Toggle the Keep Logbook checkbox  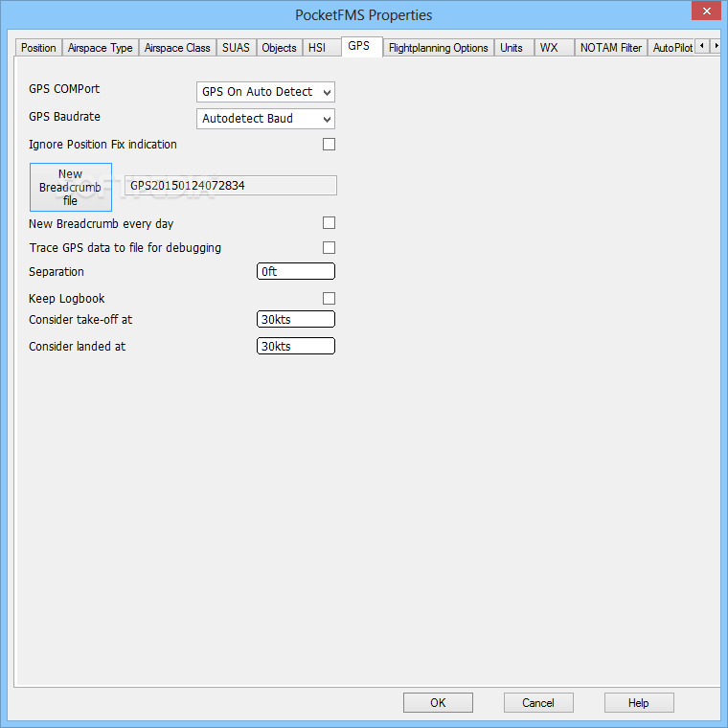(x=329, y=298)
